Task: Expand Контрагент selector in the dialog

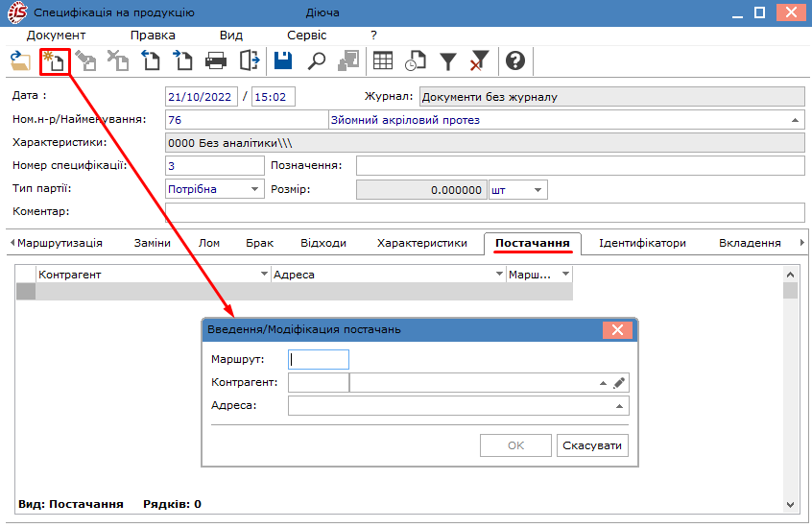Action: 603,383
